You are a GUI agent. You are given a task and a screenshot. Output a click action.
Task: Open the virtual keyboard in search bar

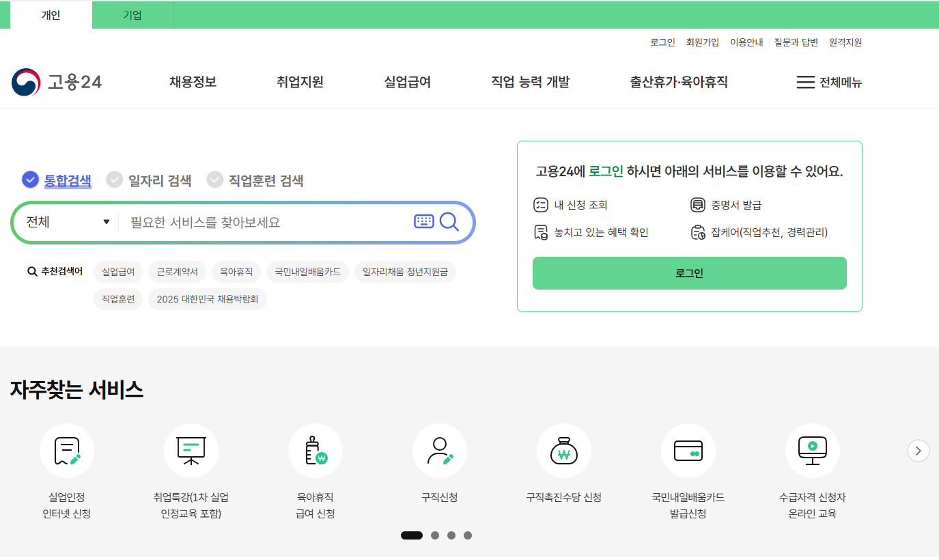[x=423, y=221]
